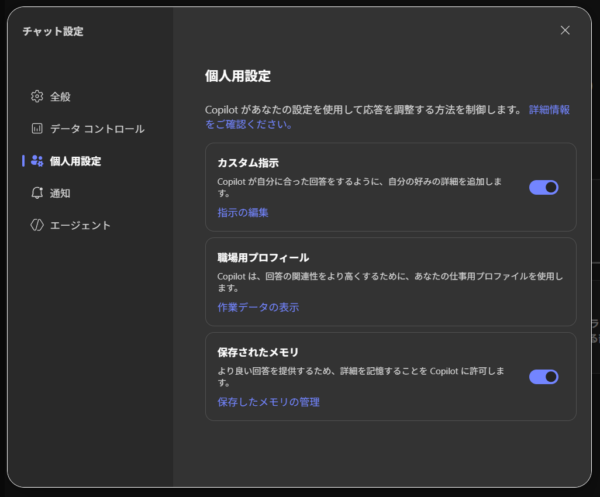Image resolution: width=600 pixels, height=497 pixels.
Task: Click the gear icon beside 全般
Action: click(37, 97)
